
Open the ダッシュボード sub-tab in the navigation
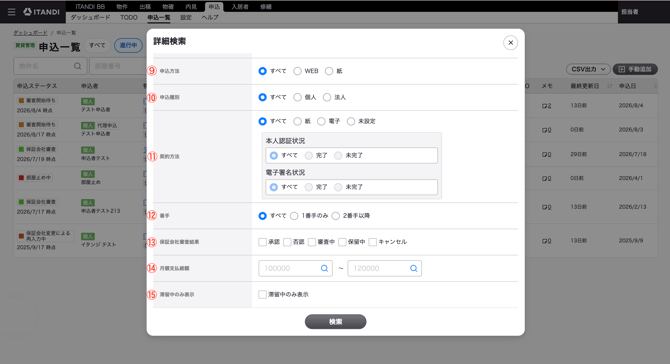[x=90, y=18]
